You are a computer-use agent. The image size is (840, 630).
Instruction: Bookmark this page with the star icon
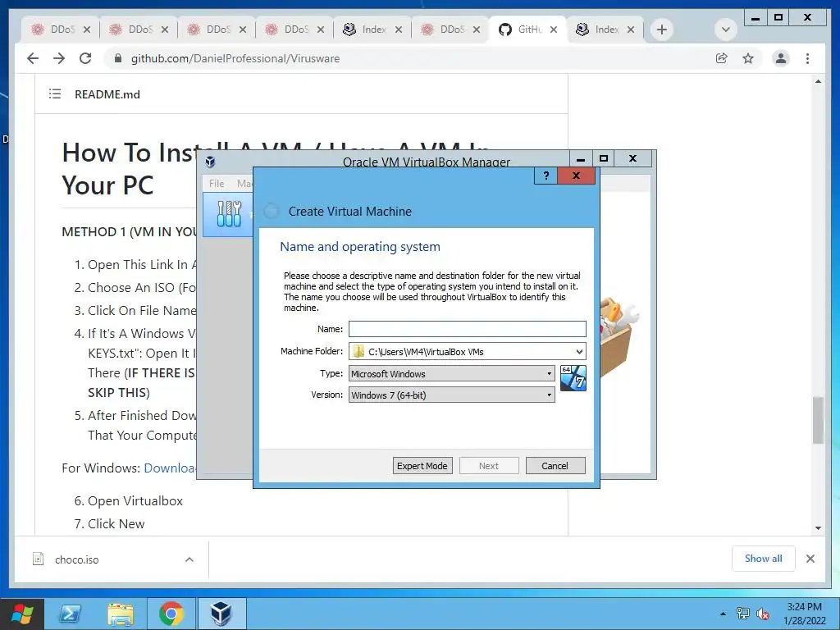tap(748, 58)
